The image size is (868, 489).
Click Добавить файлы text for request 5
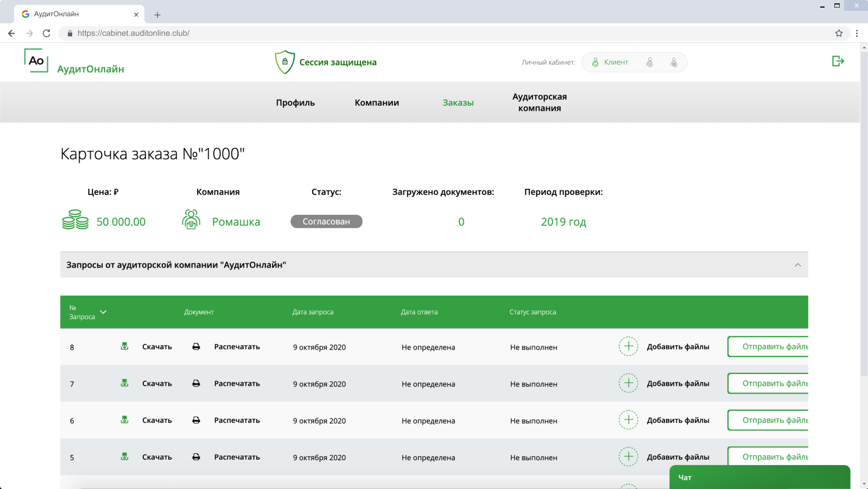pyautogui.click(x=678, y=458)
